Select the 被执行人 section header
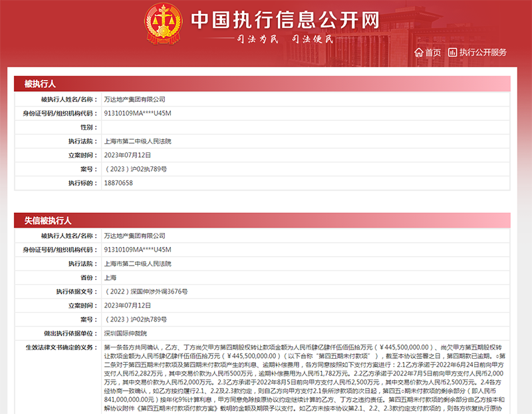 [262, 84]
